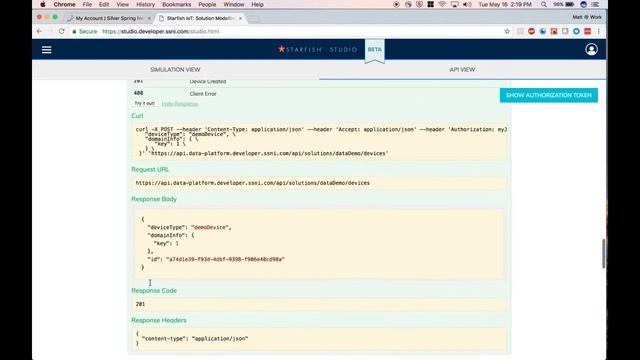Click the date and time in menu bar

[x=505, y=4]
